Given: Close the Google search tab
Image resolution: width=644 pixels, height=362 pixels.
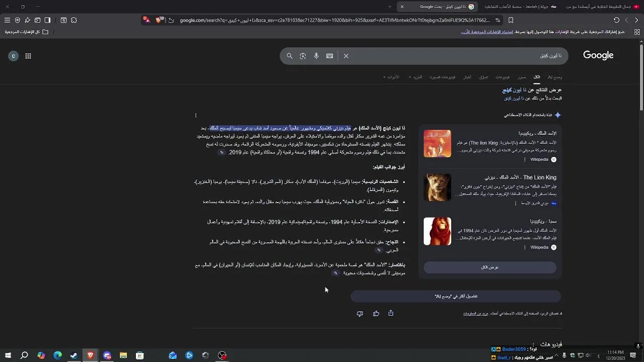Looking at the screenshot, I should 401,7.
